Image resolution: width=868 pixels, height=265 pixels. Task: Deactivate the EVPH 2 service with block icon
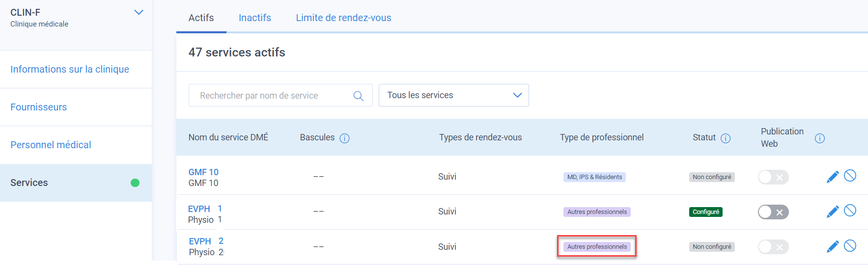point(850,245)
